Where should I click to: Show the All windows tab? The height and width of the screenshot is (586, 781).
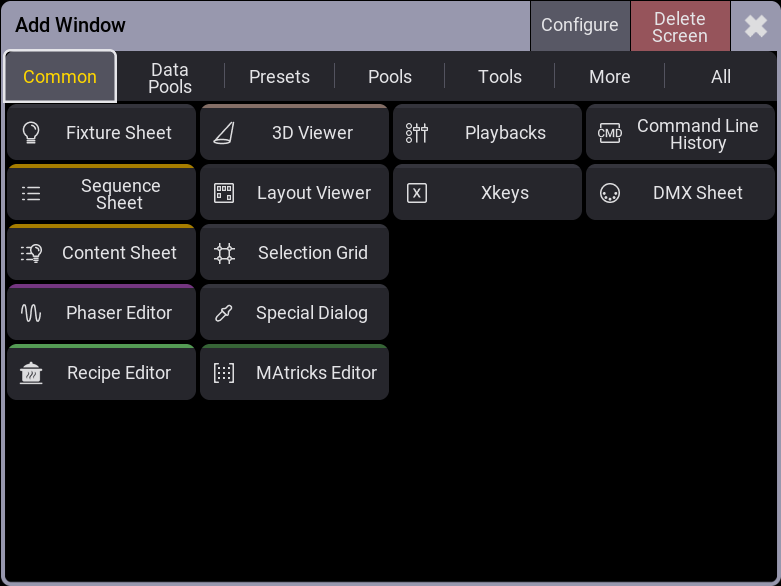coord(721,77)
